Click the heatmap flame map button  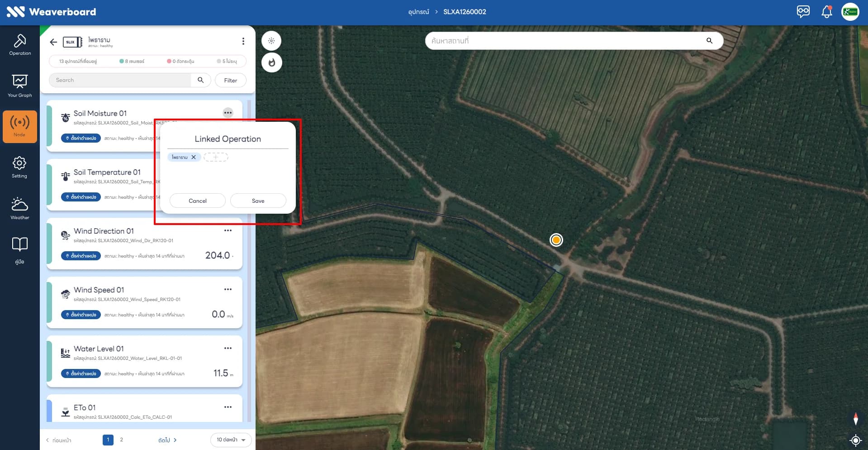(x=272, y=62)
